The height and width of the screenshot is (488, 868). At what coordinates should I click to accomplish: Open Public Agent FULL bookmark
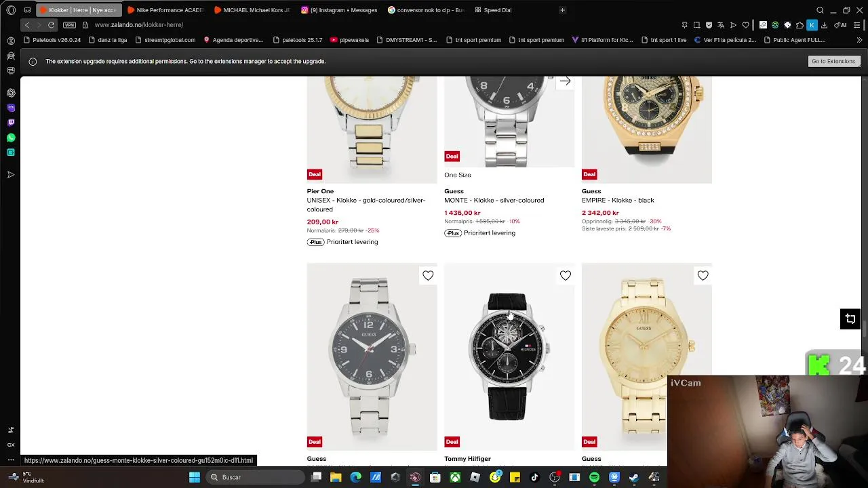coord(795,40)
